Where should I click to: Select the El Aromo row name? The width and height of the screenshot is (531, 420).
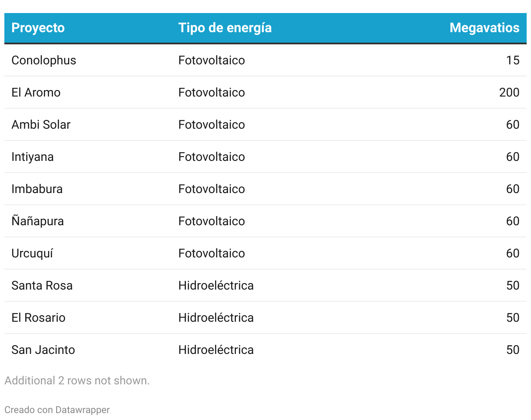(36, 92)
